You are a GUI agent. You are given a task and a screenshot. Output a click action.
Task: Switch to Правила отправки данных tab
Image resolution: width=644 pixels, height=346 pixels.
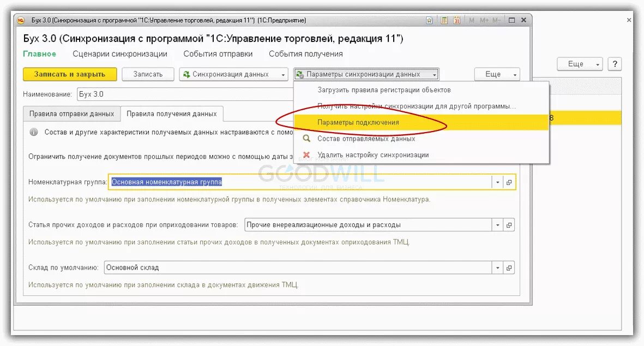coord(72,114)
